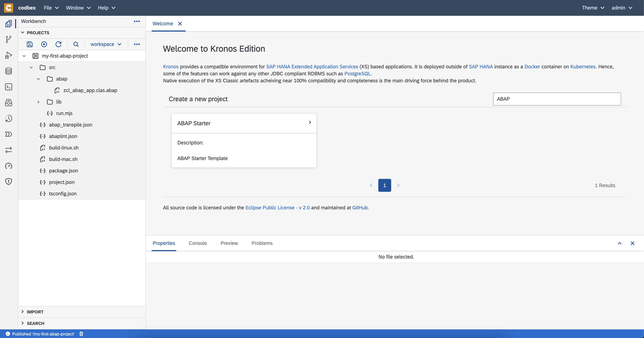Switch to the Welcome tab
Screen dimensions: 644x338
(163, 24)
